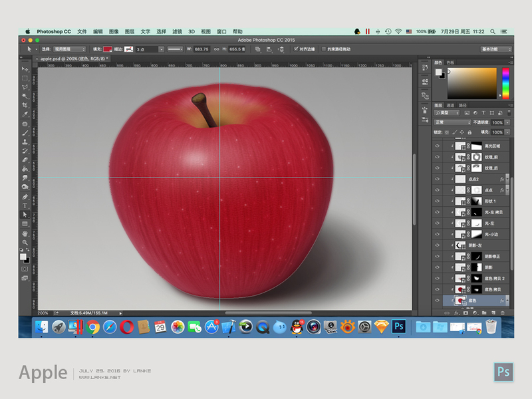Open the Brush Presets panel icon
The height and width of the screenshot is (399, 532).
(x=425, y=120)
